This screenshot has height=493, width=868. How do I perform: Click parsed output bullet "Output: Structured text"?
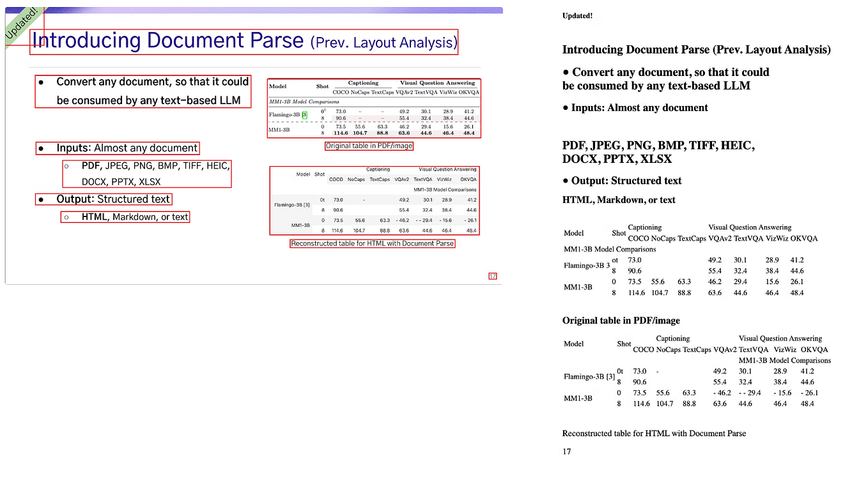pyautogui.click(x=626, y=181)
